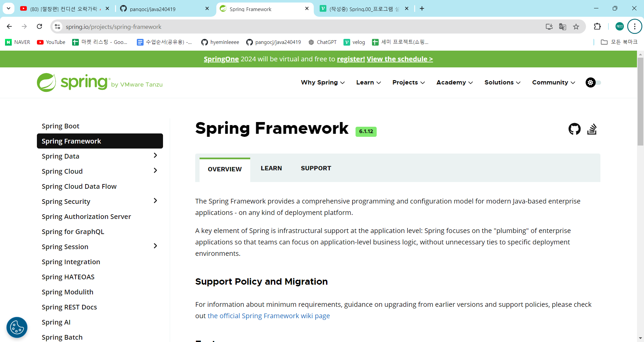Switch to the LEARN tab
Screen dimensions: 644x342
tap(271, 168)
